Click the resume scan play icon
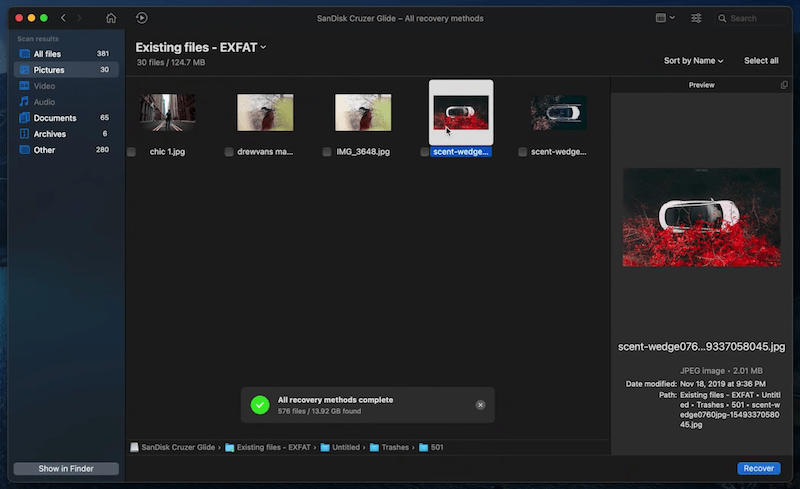800x489 pixels. pyautogui.click(x=142, y=18)
